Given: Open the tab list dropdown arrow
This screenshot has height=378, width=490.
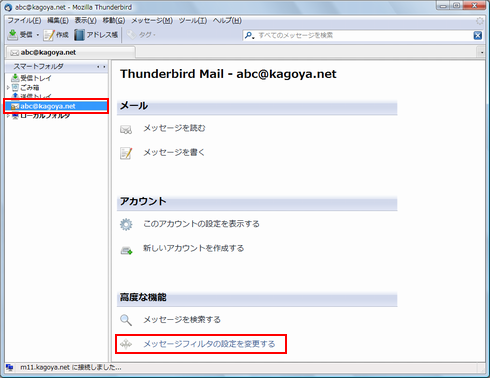Looking at the screenshot, I should [x=482, y=52].
